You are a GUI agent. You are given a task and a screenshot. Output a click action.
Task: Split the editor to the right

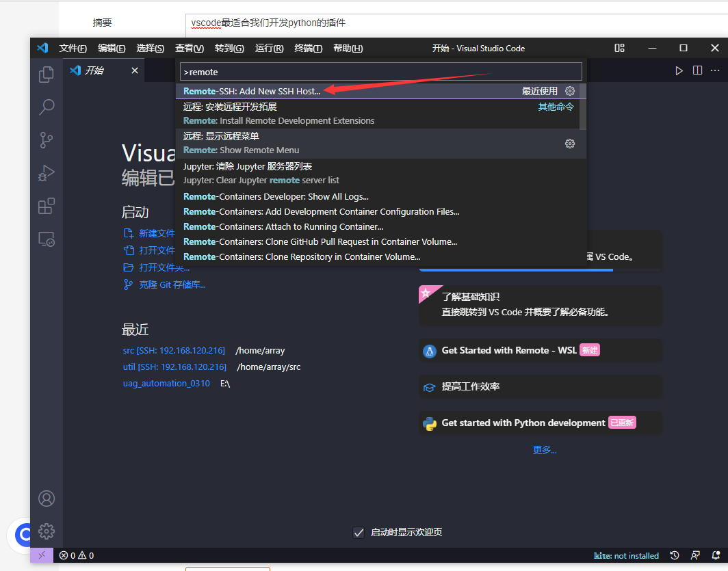click(697, 70)
